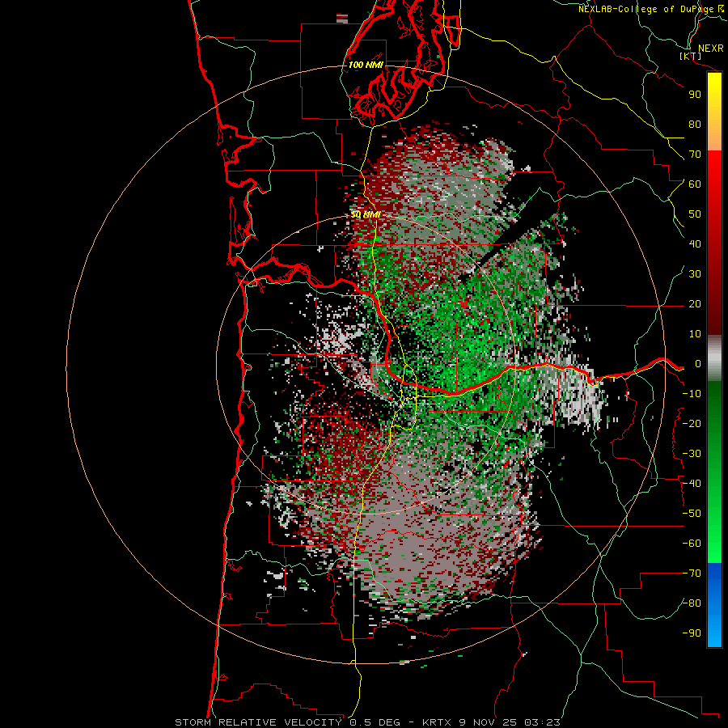The height and width of the screenshot is (728, 728).
Task: Select the "NEXLAB-College of DuPage" header text
Action: (646, 9)
